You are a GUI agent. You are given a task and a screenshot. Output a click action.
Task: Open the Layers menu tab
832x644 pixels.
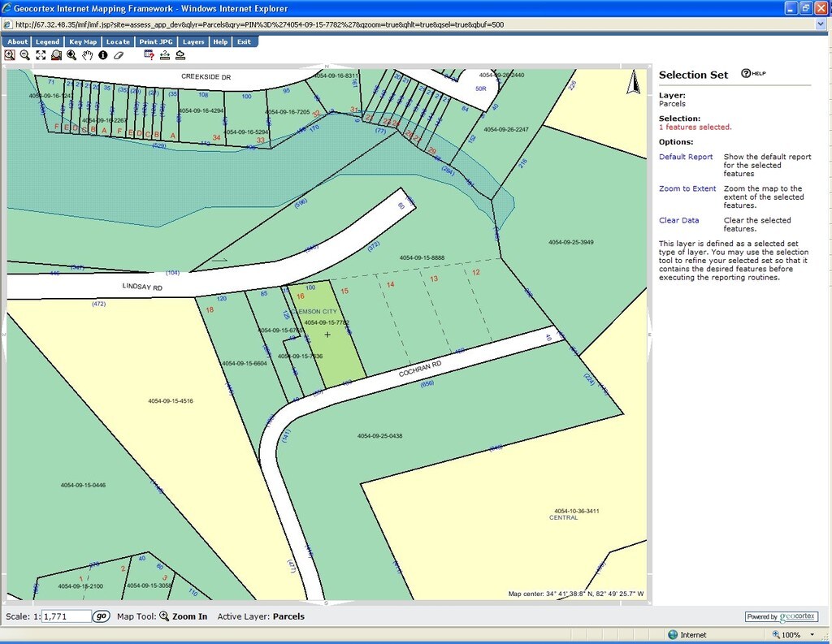click(x=193, y=41)
